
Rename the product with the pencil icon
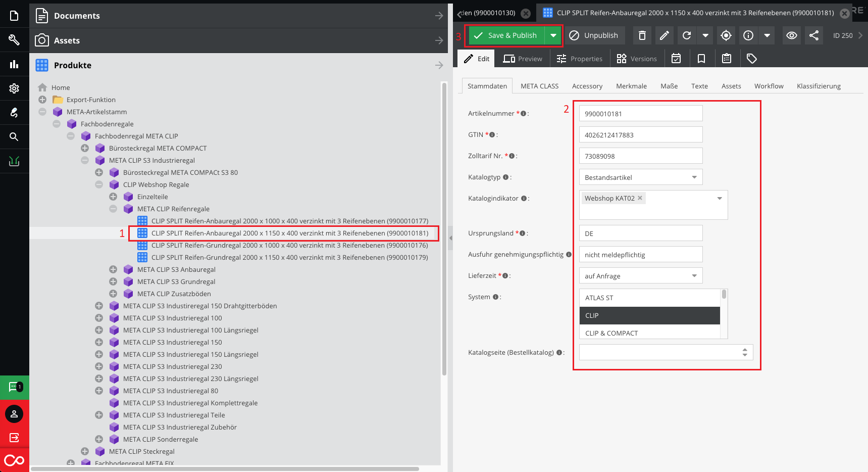(664, 35)
